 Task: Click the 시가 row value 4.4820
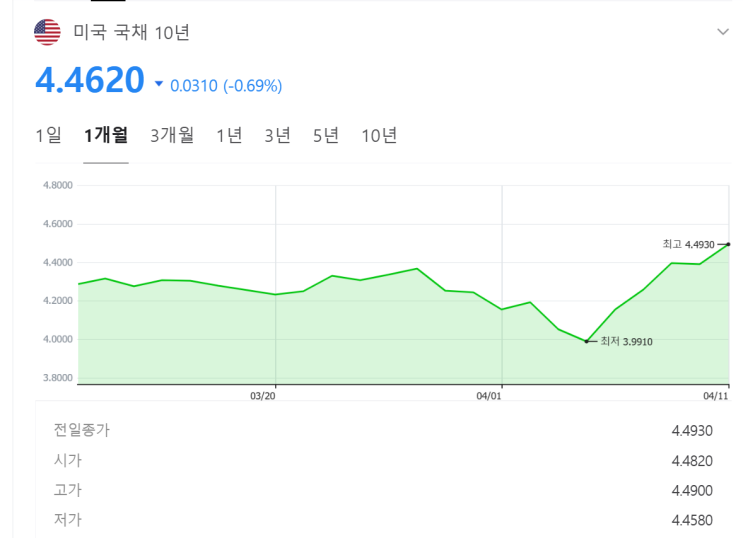[x=691, y=460]
